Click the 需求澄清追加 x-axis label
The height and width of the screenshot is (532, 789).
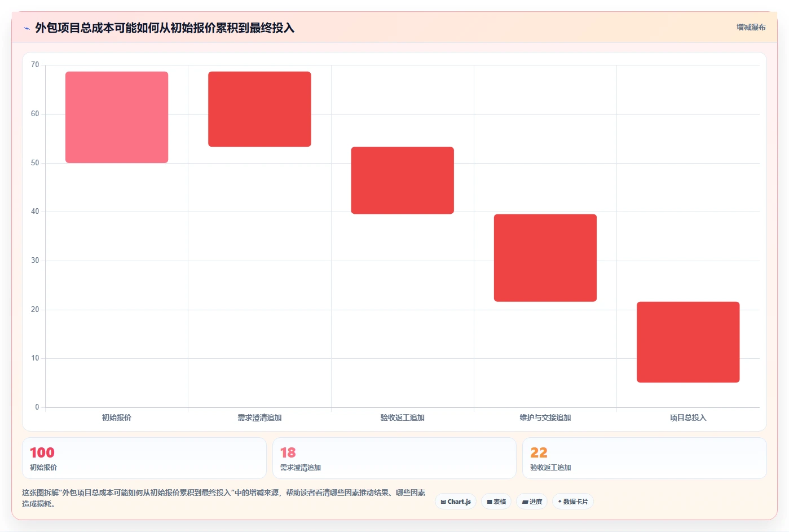pos(259,417)
